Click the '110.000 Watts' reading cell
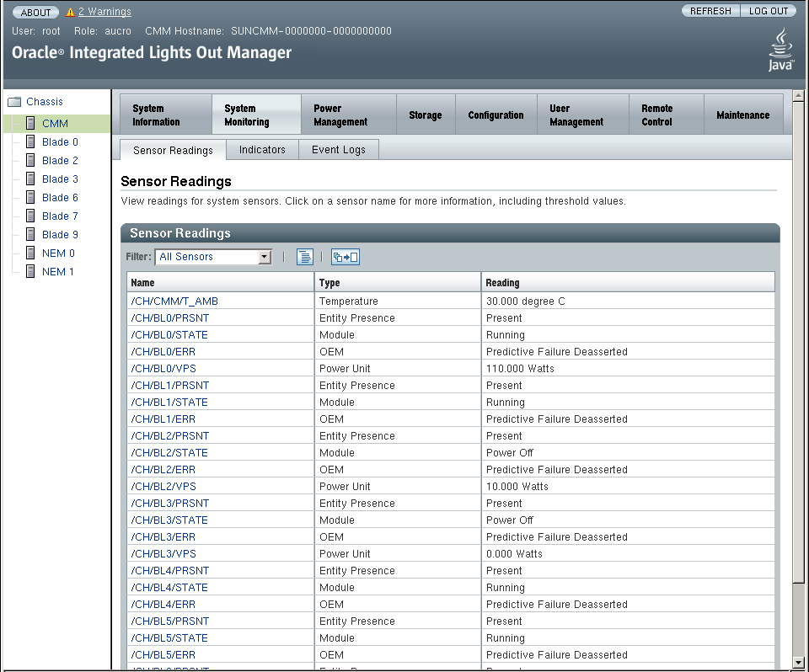 coord(628,369)
